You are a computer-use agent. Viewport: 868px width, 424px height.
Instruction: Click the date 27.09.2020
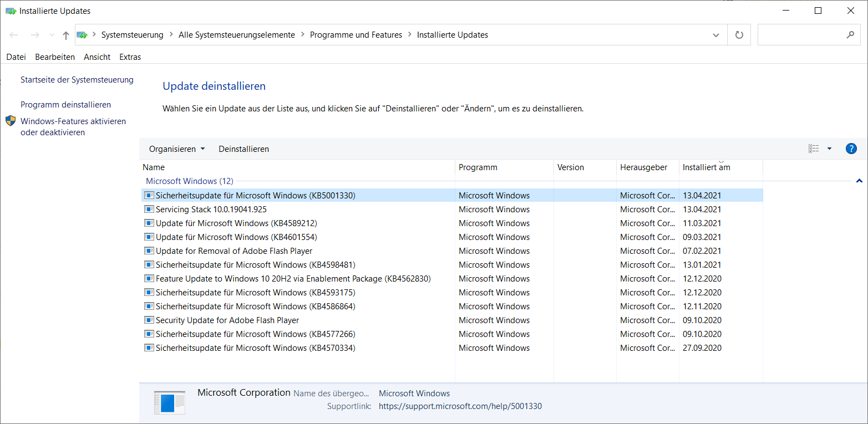(702, 348)
